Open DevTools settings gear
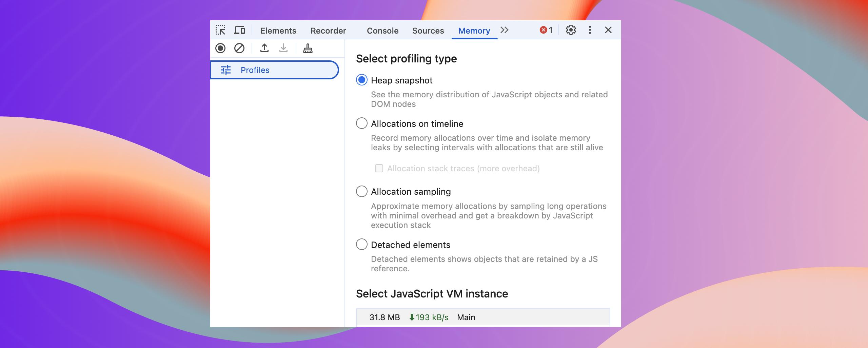 click(571, 30)
